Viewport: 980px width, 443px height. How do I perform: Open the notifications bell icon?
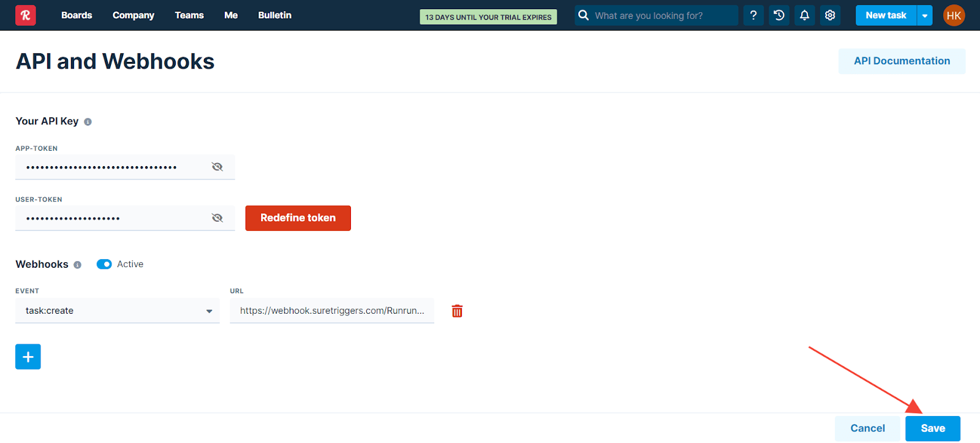click(x=805, y=15)
